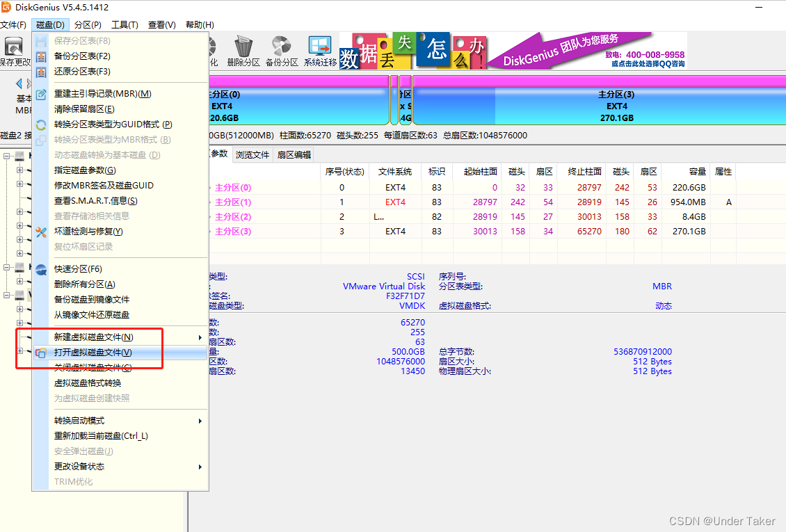Screen dimensions: 786x532
Task: Click the 或点击此处选择QQ咨询 link in the banner
Action: coord(648,63)
